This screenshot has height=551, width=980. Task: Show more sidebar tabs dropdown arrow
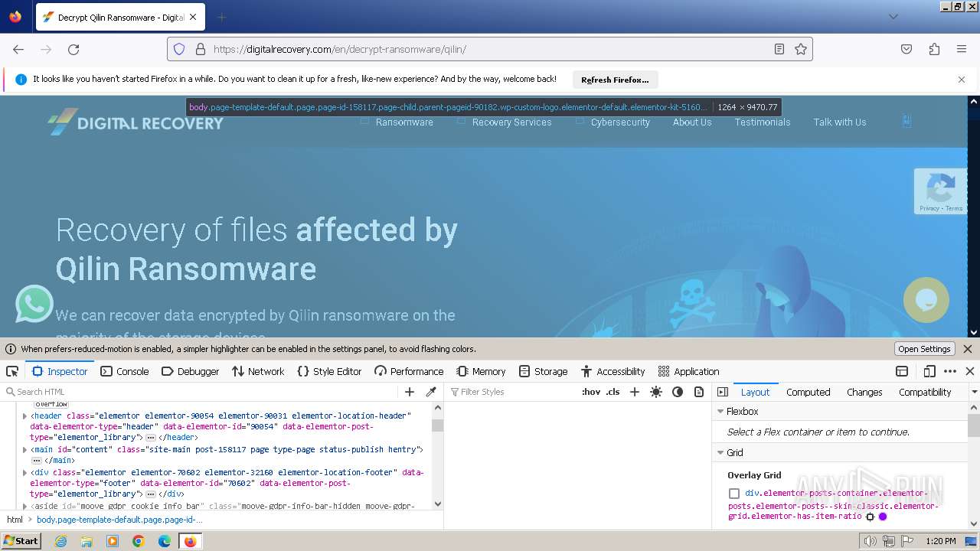coord(974,392)
